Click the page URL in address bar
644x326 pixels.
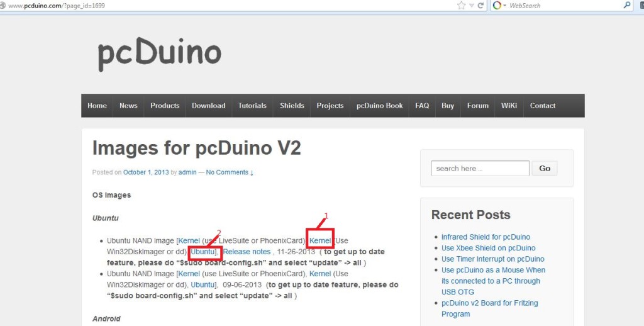coord(56,6)
